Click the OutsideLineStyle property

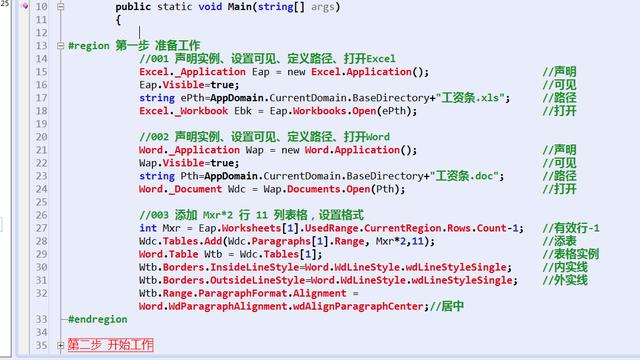(x=257, y=280)
